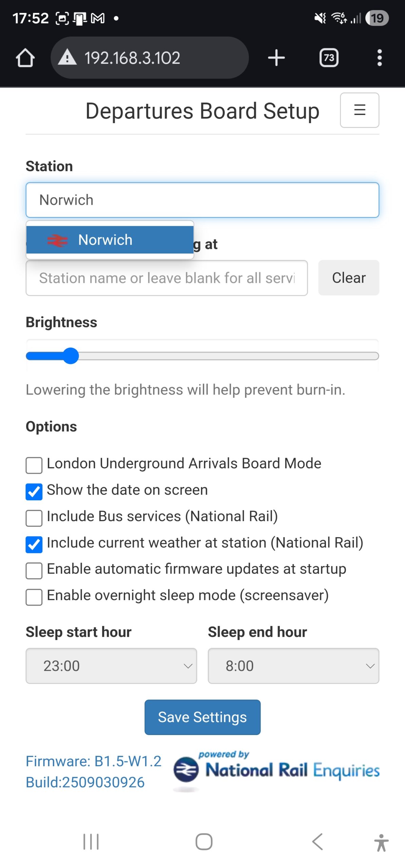This screenshot has width=405, height=868.
Task: Tap the insecure connection warning icon
Action: pos(67,57)
